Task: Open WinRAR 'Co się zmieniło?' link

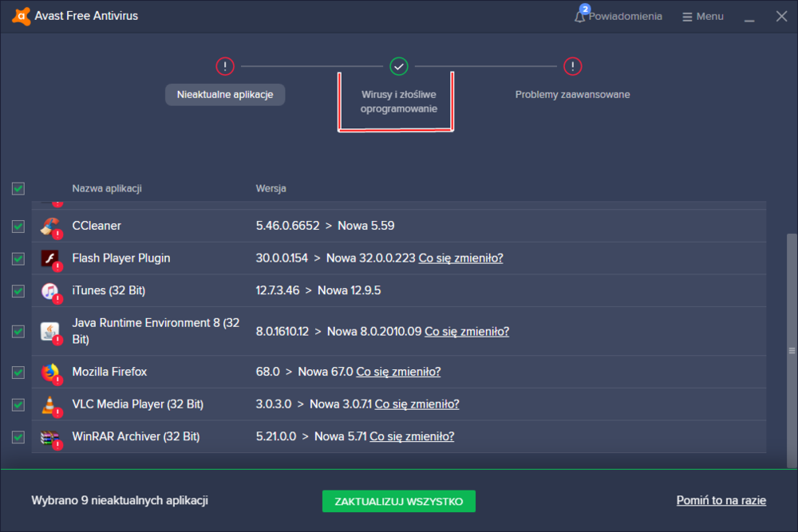Action: point(412,436)
